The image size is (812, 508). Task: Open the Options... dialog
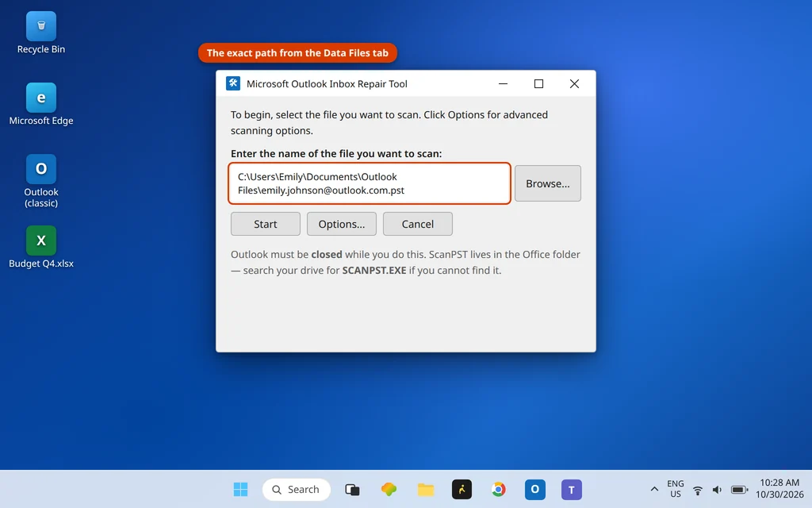[x=341, y=224]
